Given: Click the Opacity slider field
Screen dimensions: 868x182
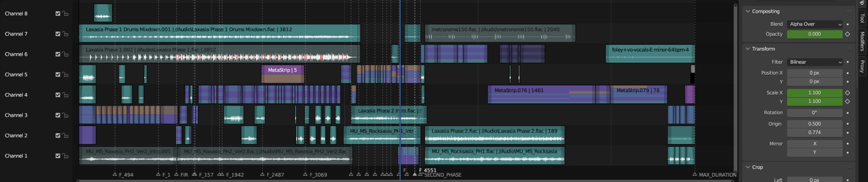Looking at the screenshot, I should 814,34.
